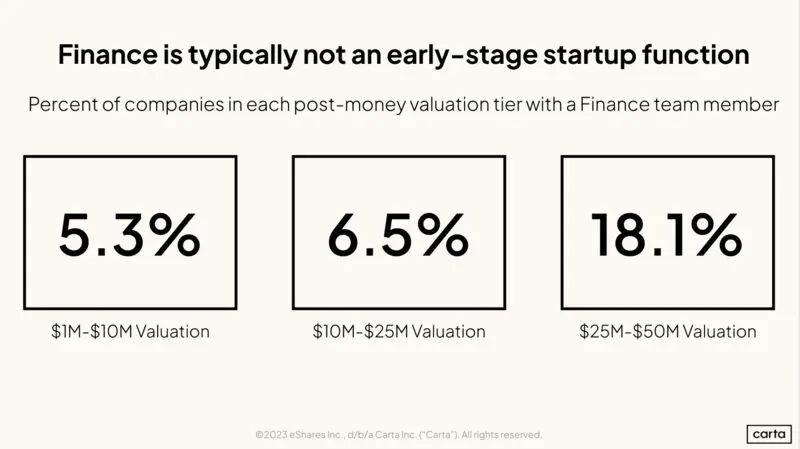Screen dimensions: 800x449
Task: Click the $25M-$50M Valuation label
Action: (667, 332)
